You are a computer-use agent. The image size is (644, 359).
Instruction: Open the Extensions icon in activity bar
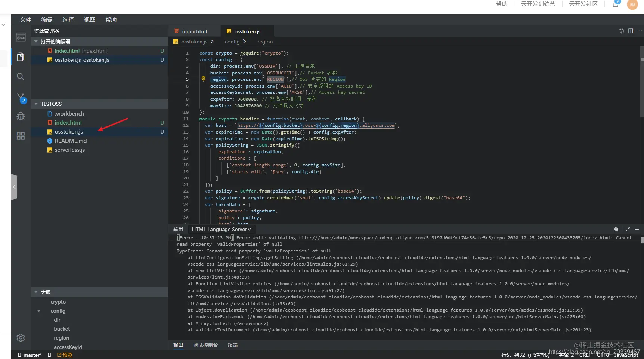click(21, 136)
